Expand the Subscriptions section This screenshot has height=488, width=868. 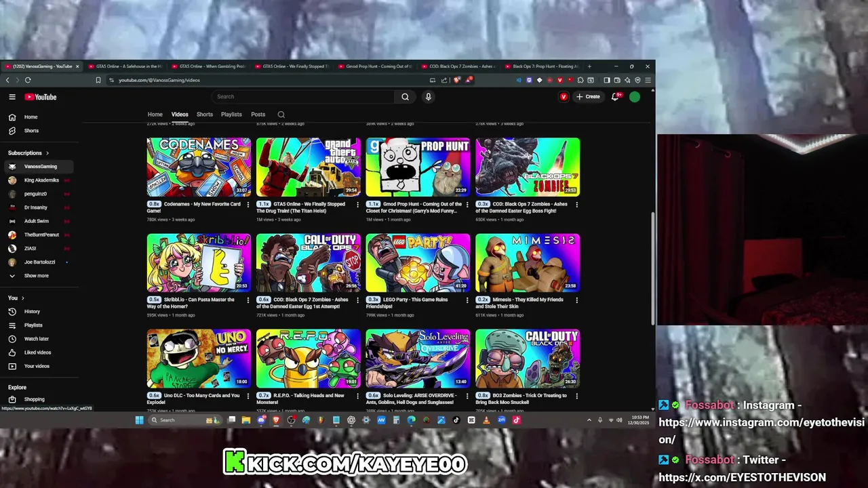pos(28,153)
